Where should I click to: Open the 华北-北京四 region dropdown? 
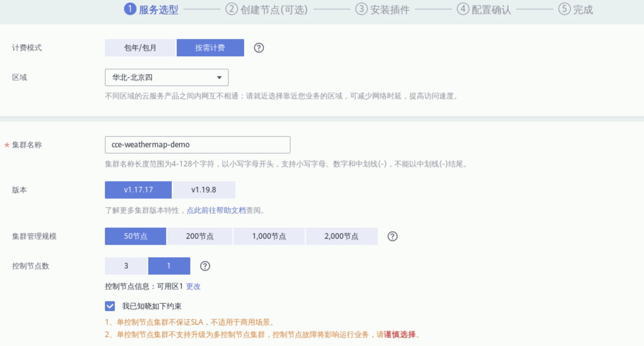(166, 77)
